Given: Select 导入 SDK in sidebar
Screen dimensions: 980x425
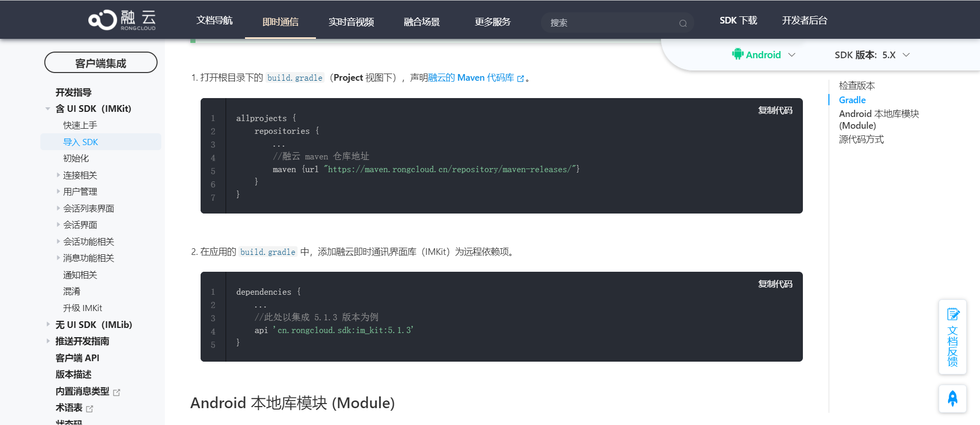Looking at the screenshot, I should [x=101, y=142].
